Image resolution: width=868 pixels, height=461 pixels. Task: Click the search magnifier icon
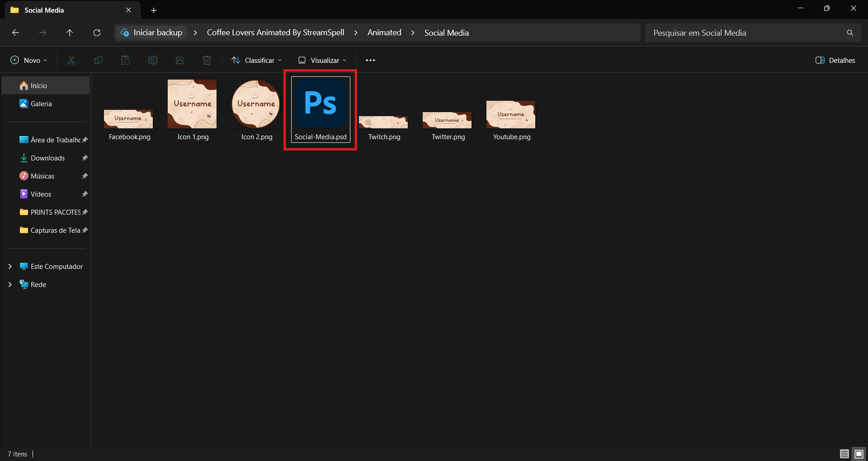pos(850,33)
